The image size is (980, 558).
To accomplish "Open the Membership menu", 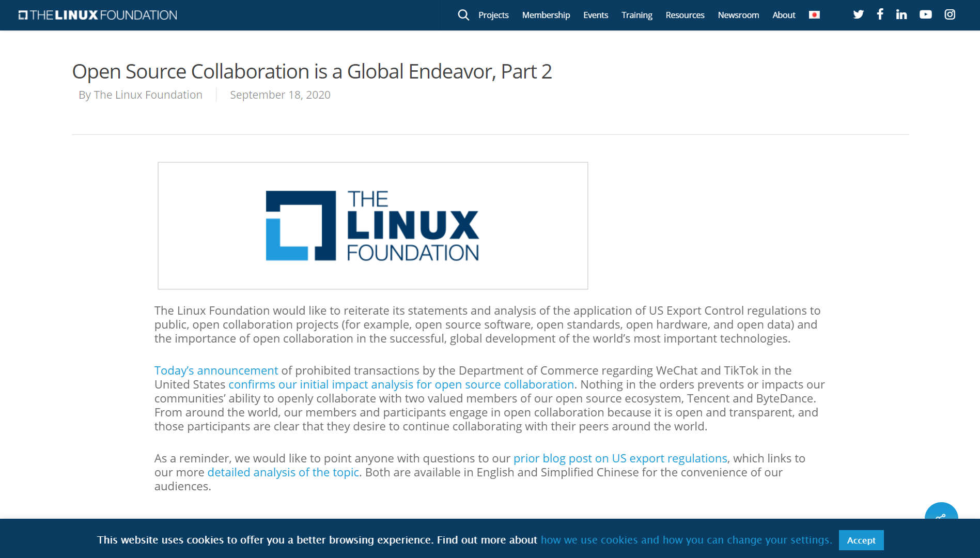I will (x=546, y=15).
